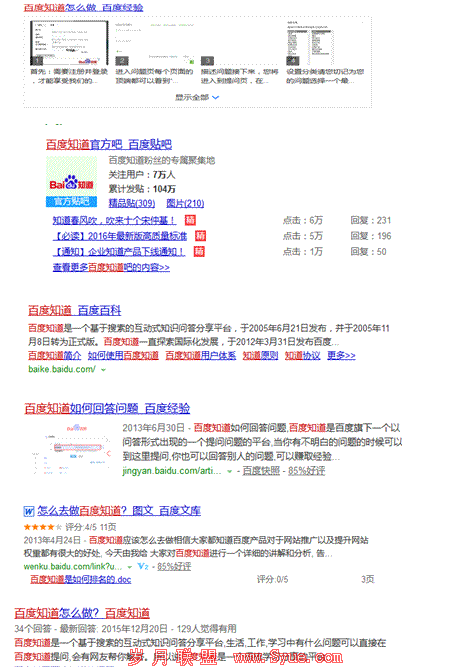Open the 百度知道怎么做_百度经验 result title
This screenshot has height=667, width=469.
83,7
